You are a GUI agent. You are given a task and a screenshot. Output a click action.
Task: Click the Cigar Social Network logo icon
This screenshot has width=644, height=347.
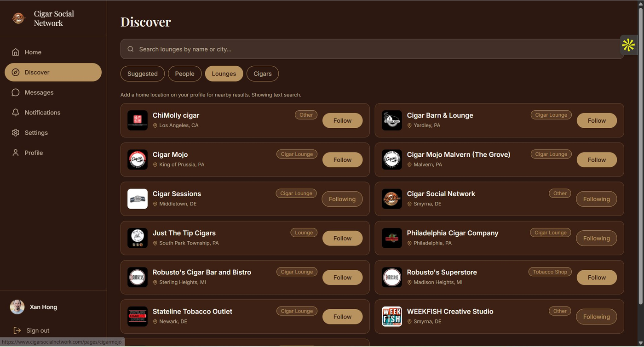tap(18, 18)
